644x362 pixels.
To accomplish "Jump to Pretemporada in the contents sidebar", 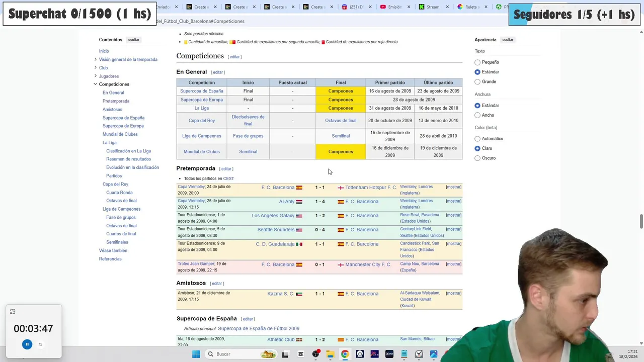I will point(116,101).
